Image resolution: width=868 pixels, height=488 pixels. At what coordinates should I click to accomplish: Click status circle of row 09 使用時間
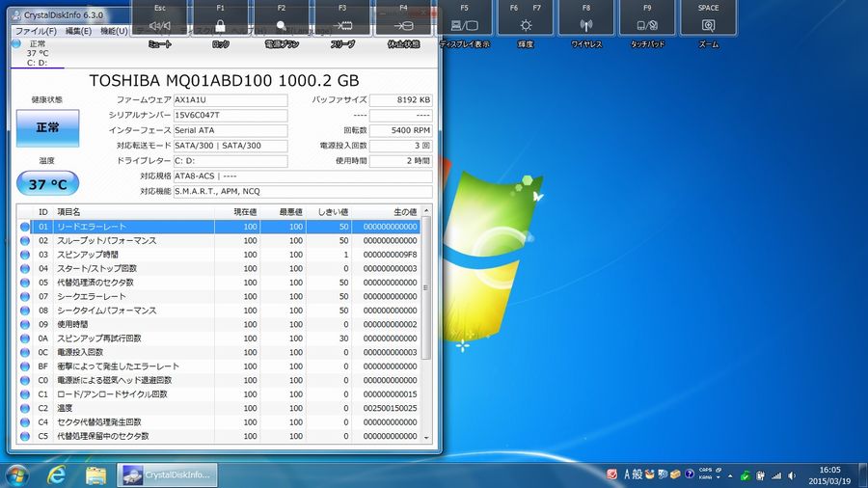[24, 325]
